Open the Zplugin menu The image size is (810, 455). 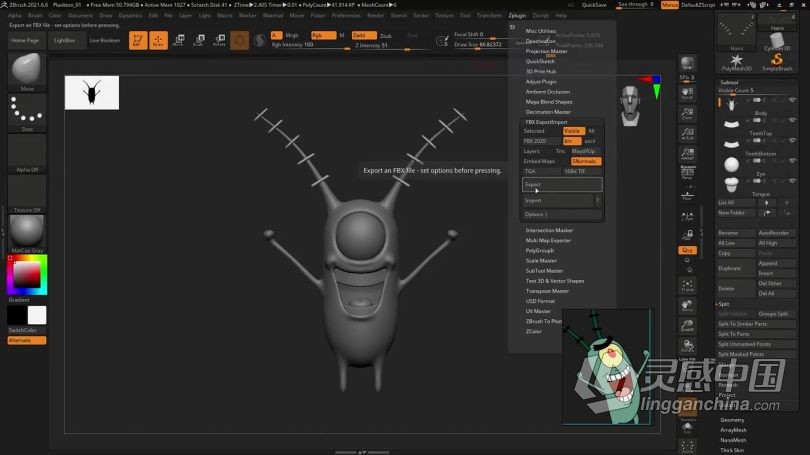click(x=517, y=15)
